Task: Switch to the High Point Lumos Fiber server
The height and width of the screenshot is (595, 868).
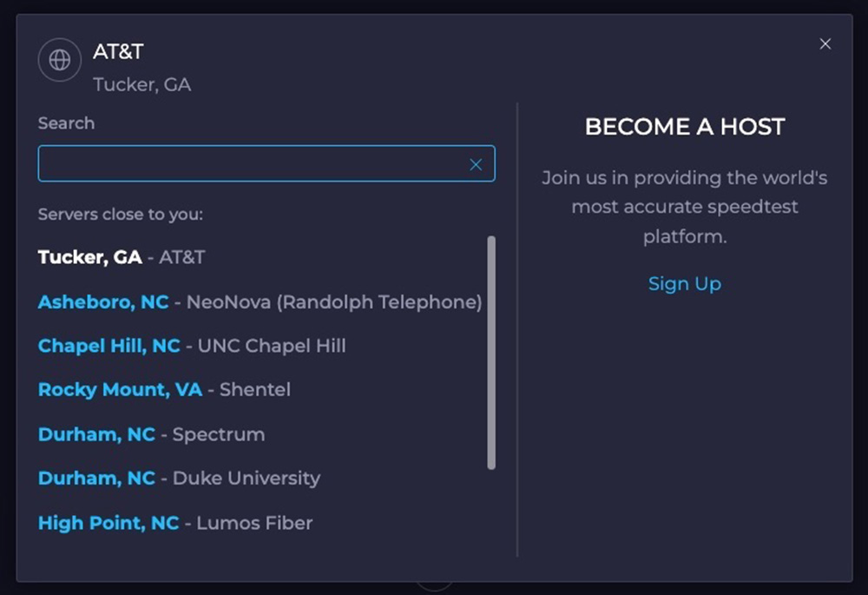Action: 174,523
